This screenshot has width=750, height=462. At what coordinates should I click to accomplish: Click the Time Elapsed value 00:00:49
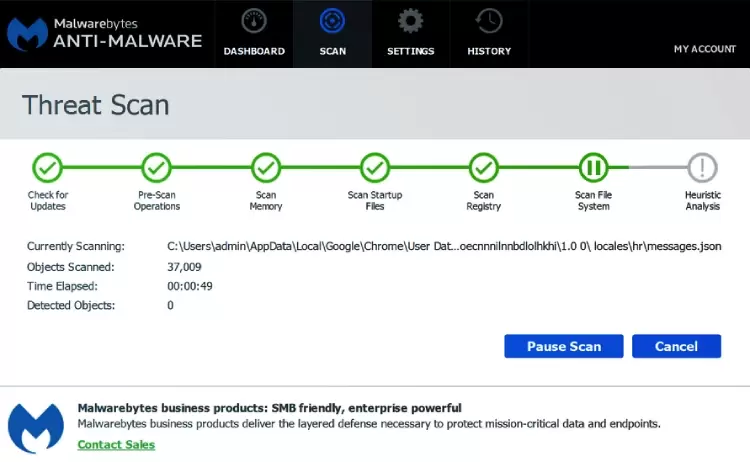click(x=190, y=286)
